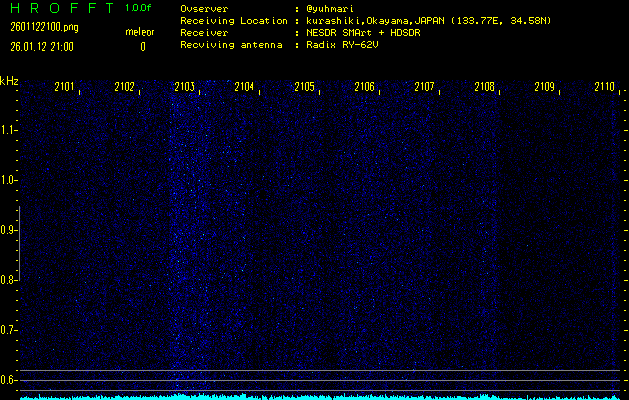Click the 2109 time marker
Screen dimensions: 629x400
545,87
